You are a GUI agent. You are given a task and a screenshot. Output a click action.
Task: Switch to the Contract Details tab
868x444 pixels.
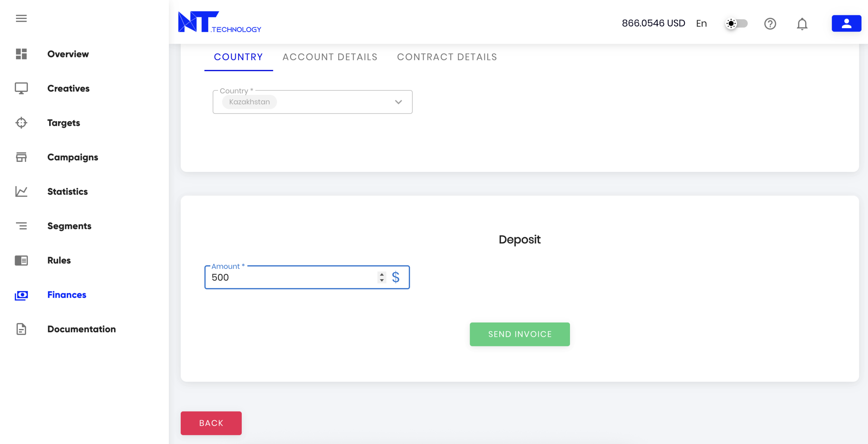pyautogui.click(x=447, y=57)
